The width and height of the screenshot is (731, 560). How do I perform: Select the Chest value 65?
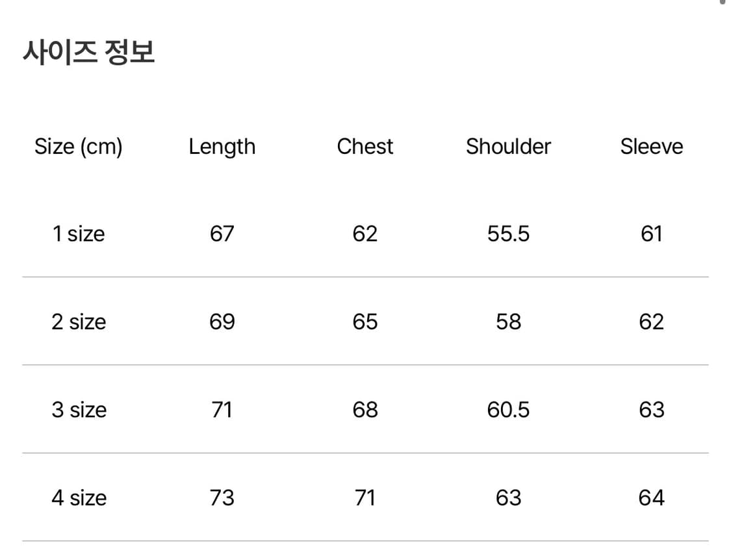pyautogui.click(x=365, y=322)
